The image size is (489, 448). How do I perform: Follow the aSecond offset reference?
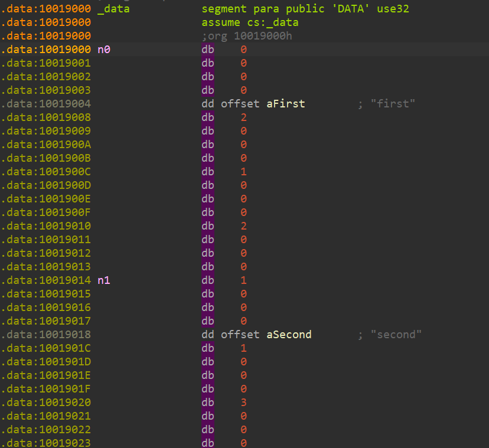[289, 335]
